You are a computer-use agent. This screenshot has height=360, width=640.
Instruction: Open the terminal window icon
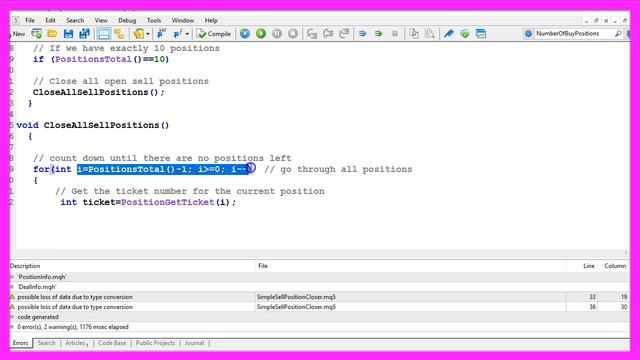click(481, 34)
